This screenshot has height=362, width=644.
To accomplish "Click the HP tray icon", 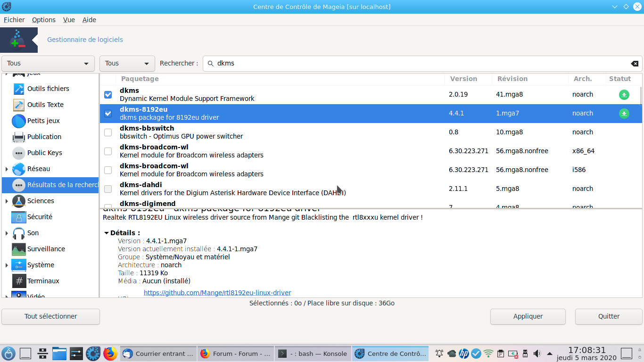I will (464, 354).
